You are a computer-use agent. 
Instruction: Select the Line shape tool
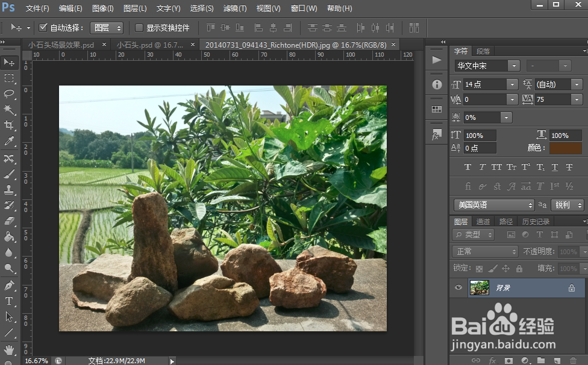click(x=9, y=332)
